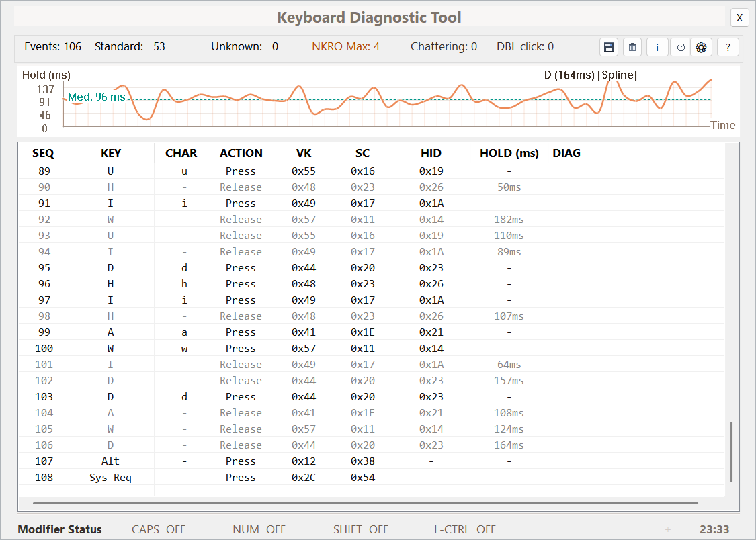Click the plus icon in the status bar
This screenshot has height=540, width=756.
coord(668,529)
